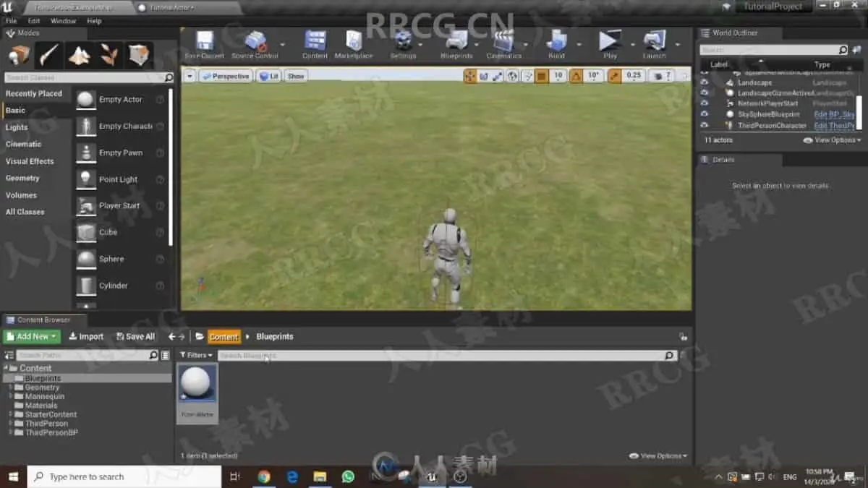Toggle world/local coordinate system globe icon

(x=512, y=76)
